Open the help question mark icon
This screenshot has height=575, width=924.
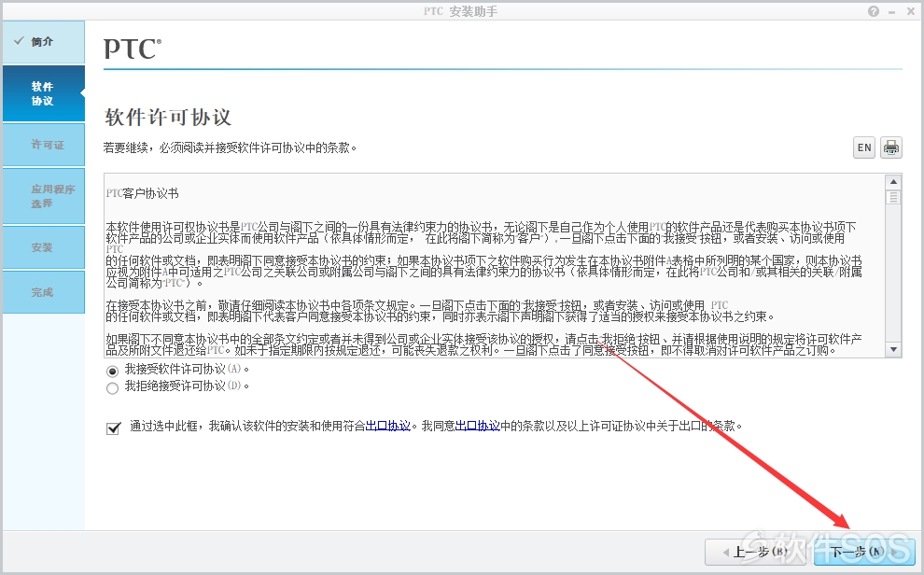874,11
